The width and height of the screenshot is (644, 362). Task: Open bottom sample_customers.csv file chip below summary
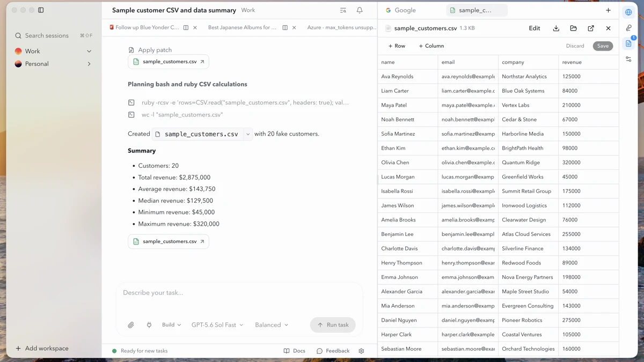pyautogui.click(x=169, y=241)
